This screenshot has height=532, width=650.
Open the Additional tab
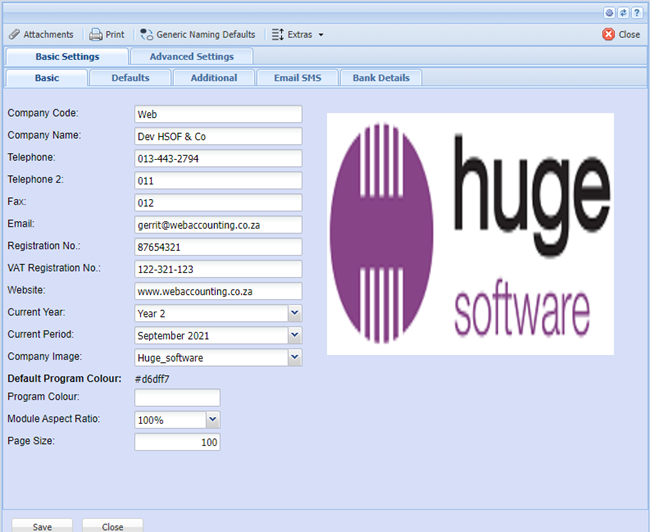pyautogui.click(x=214, y=78)
